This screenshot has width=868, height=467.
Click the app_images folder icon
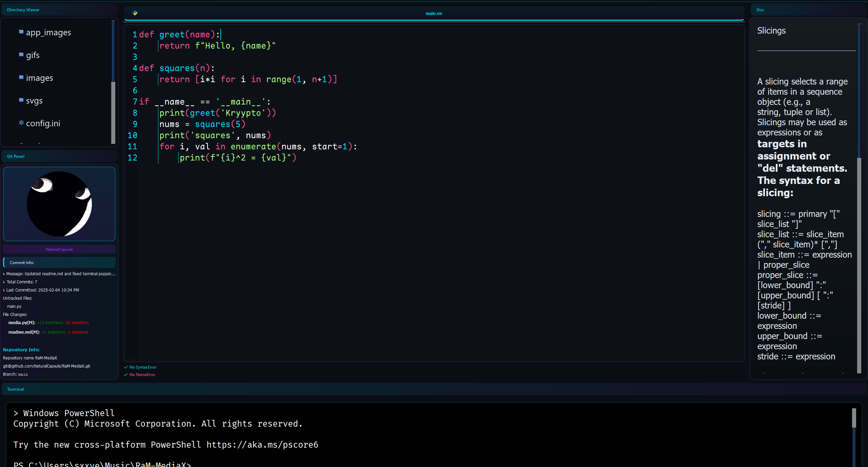pyautogui.click(x=21, y=32)
